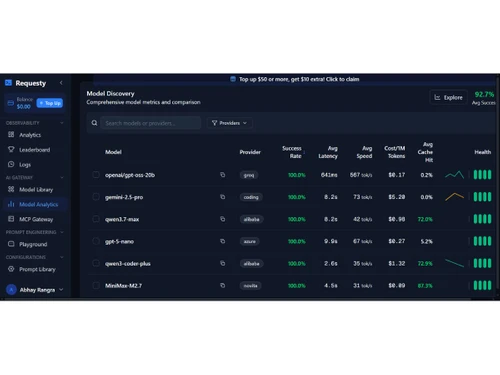This screenshot has width=500, height=375.
Task: Click the Top Up button
Action: [50, 103]
